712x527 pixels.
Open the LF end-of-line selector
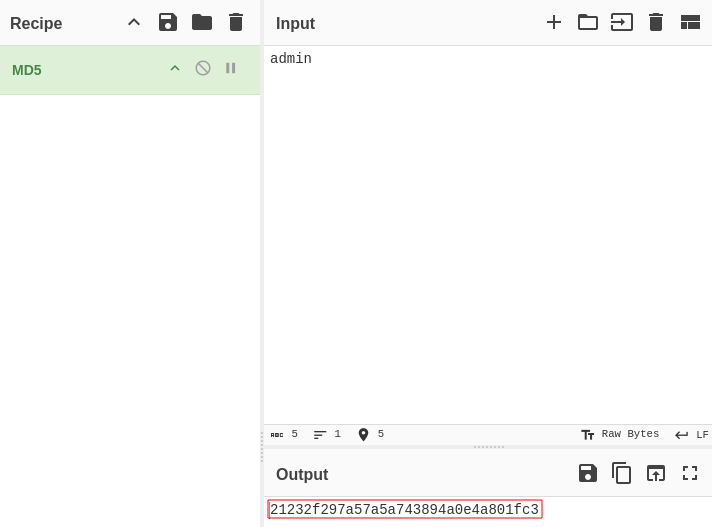(x=692, y=435)
